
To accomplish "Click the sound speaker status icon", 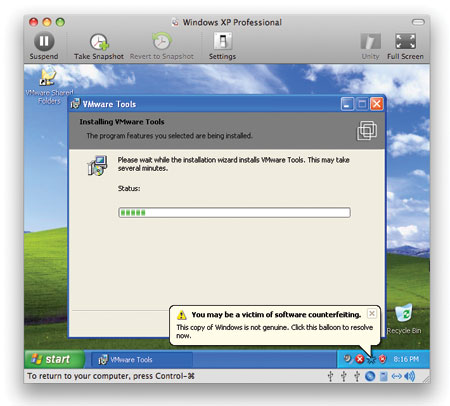I will [x=409, y=376].
